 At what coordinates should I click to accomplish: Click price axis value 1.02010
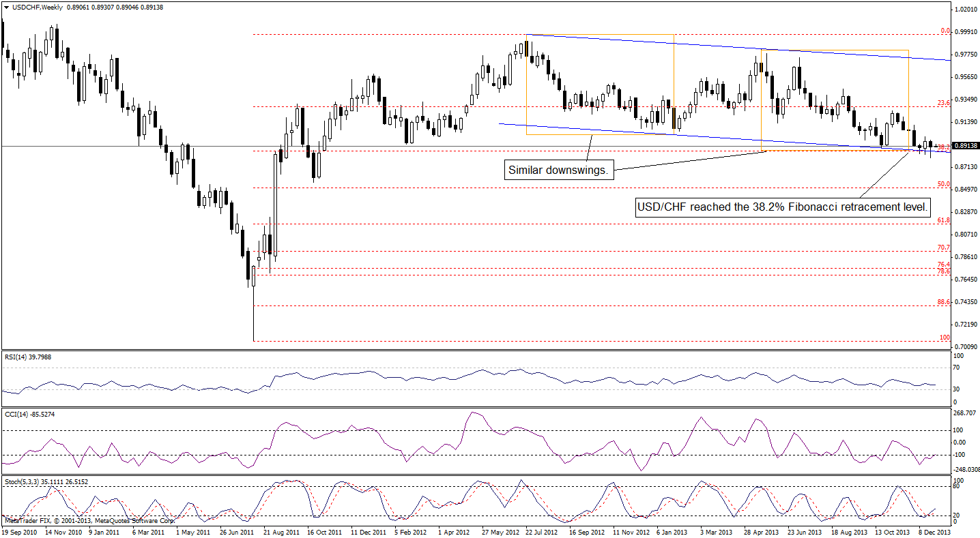click(x=966, y=10)
